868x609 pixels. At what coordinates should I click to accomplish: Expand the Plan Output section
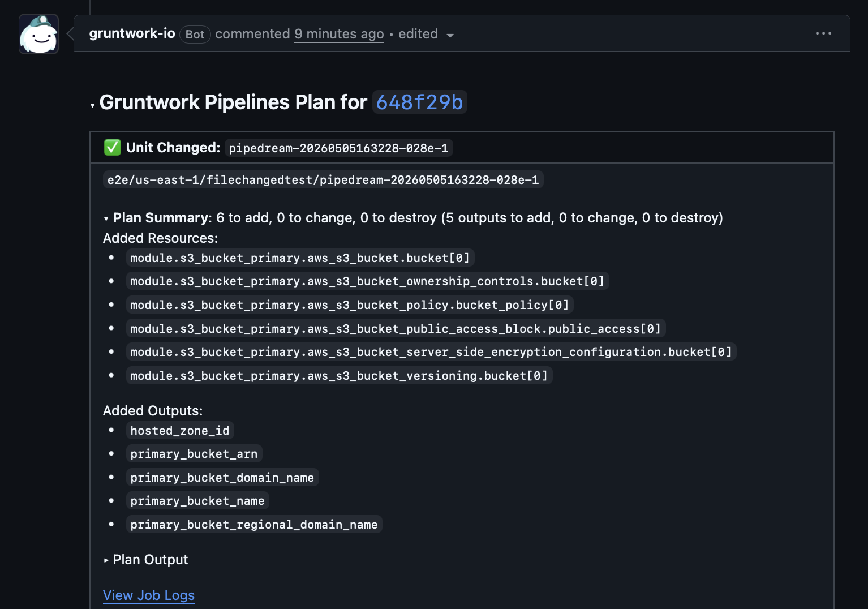(x=146, y=560)
